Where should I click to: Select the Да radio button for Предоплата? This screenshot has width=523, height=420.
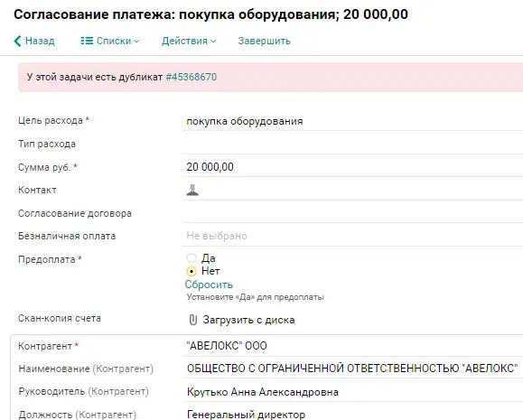(191, 258)
